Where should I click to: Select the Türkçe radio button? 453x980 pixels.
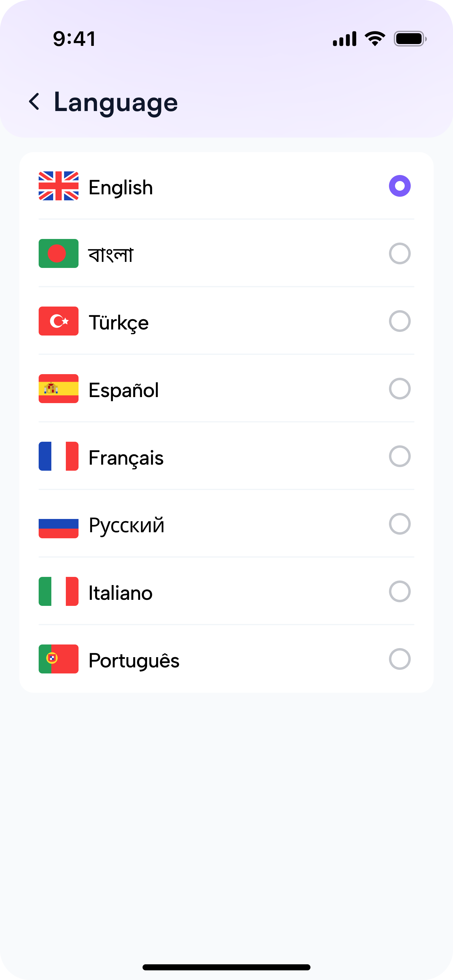point(400,321)
